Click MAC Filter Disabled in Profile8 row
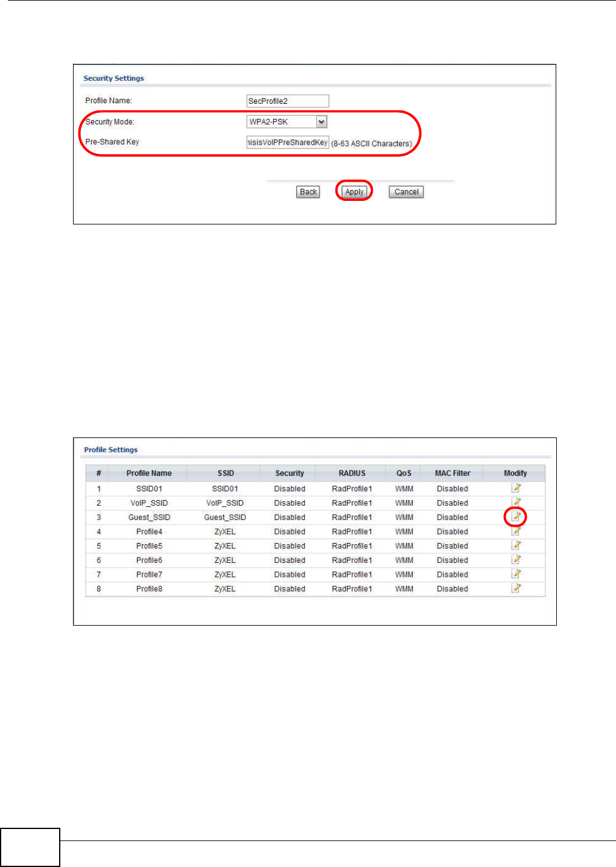Screen dimensions: 616x867 pyautogui.click(x=452, y=589)
